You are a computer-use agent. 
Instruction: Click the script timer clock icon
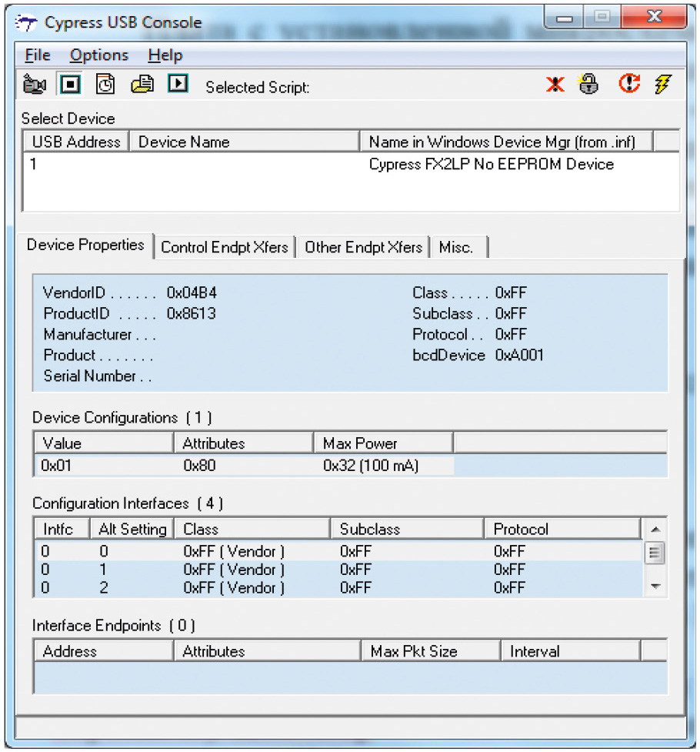[x=105, y=84]
